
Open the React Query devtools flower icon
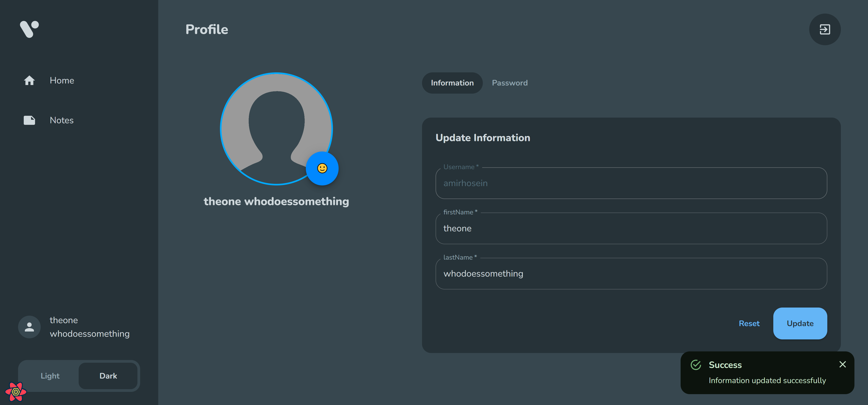[16, 391]
